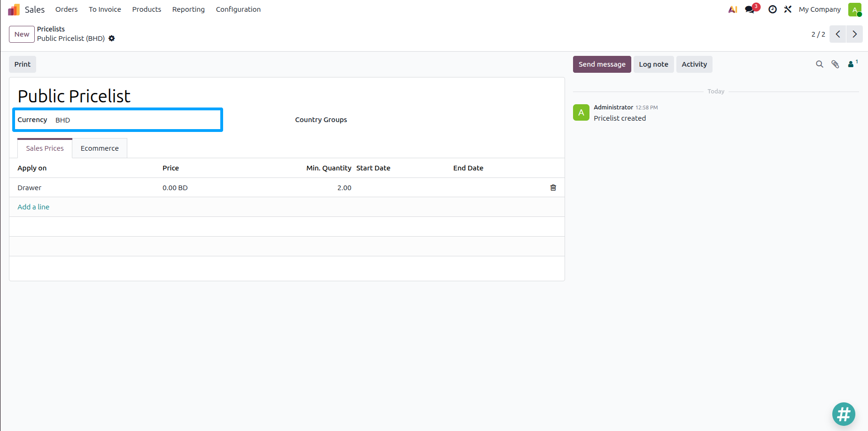Open the Reporting menu

pos(188,9)
